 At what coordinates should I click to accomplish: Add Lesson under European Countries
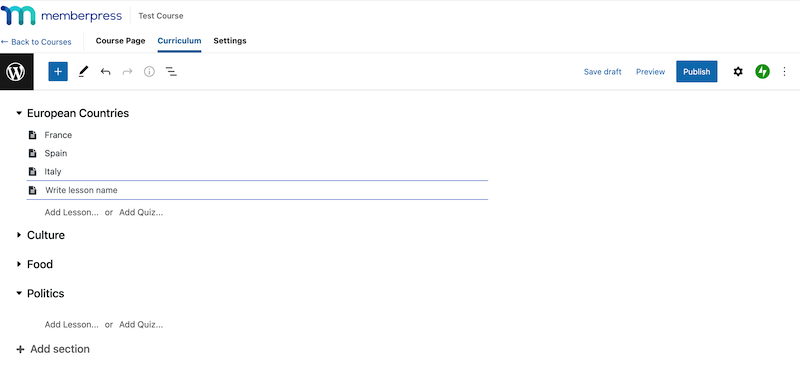click(71, 212)
